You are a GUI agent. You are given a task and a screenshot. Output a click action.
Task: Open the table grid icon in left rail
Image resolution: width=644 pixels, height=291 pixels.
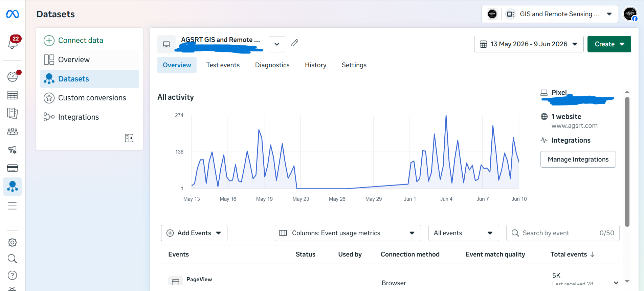point(13,95)
